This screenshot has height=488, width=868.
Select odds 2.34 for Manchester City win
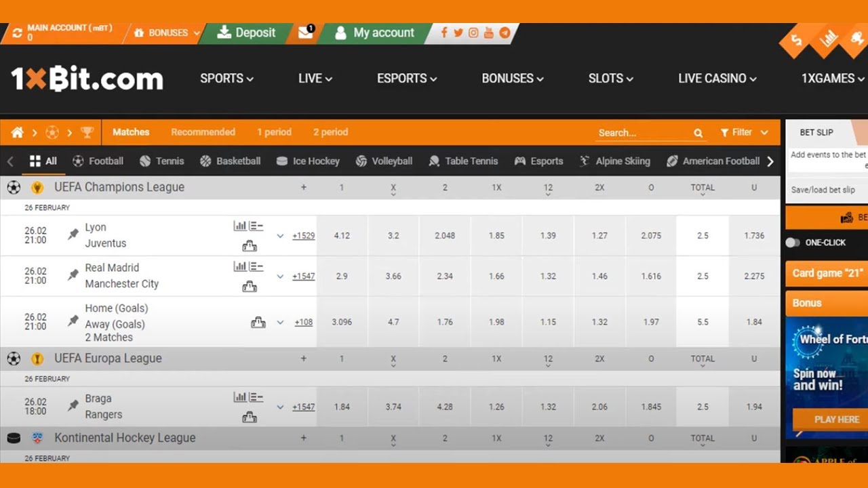445,276
